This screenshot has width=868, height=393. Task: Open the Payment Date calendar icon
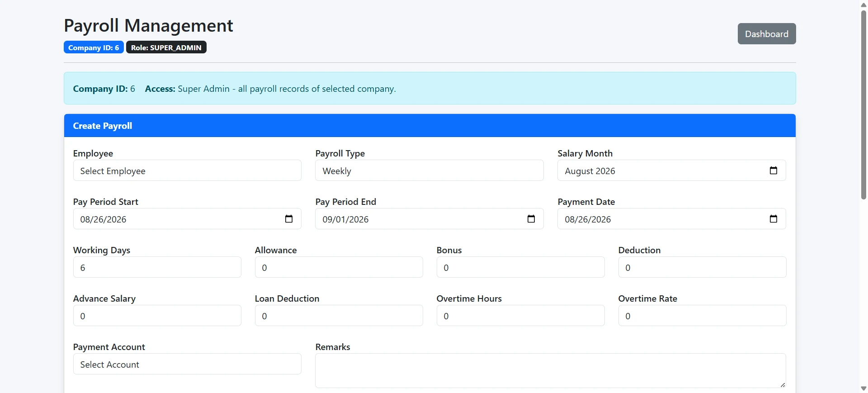pos(774,219)
